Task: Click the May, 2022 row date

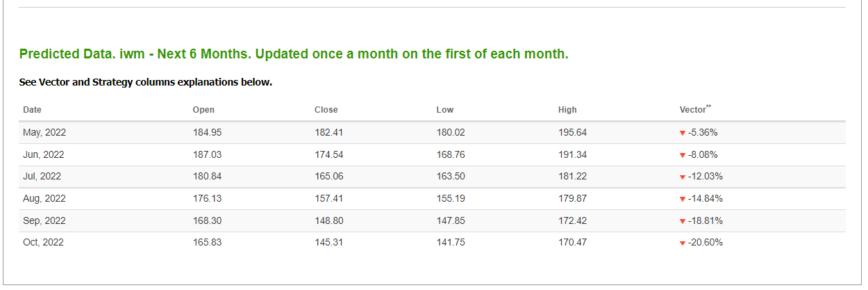Action: (44, 132)
